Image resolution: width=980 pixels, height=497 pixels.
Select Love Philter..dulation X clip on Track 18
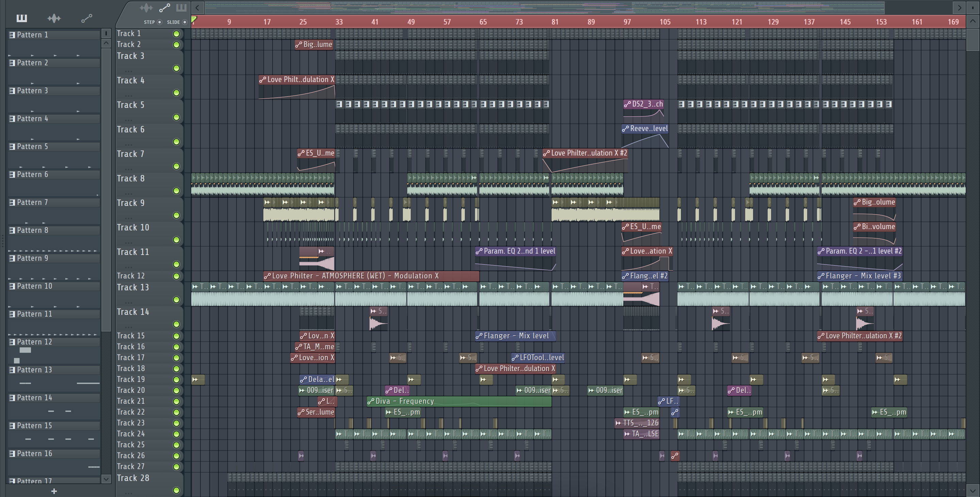tap(516, 369)
